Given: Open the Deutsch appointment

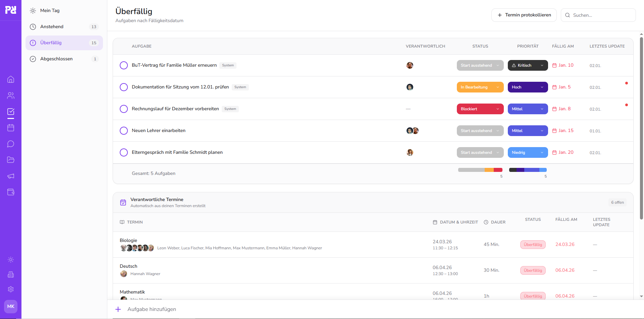Looking at the screenshot, I should pyautogui.click(x=373, y=270).
